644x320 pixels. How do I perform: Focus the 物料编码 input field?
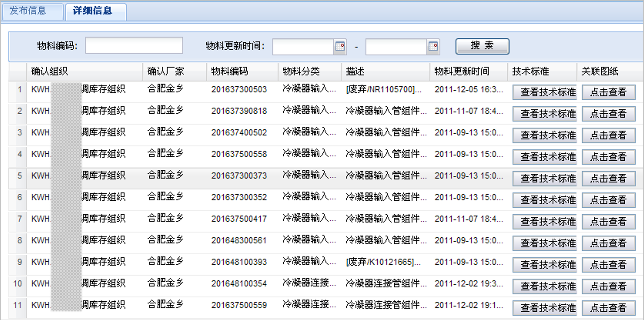pos(134,45)
